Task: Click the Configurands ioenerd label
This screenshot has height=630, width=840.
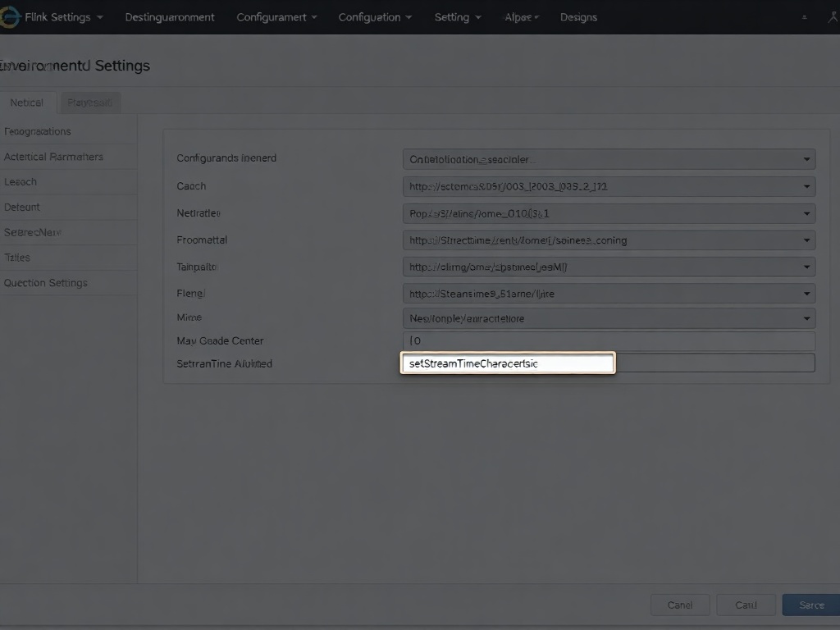Action: pyautogui.click(x=226, y=158)
